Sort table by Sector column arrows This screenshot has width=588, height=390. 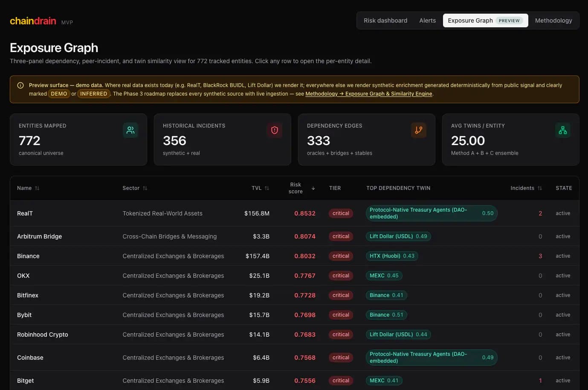coord(145,188)
